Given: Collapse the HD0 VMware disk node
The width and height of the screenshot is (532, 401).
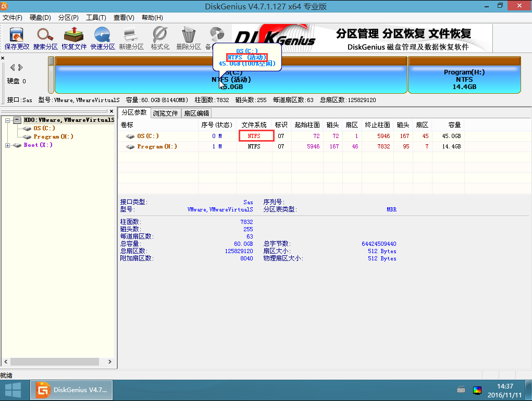Looking at the screenshot, I should 7,120.
